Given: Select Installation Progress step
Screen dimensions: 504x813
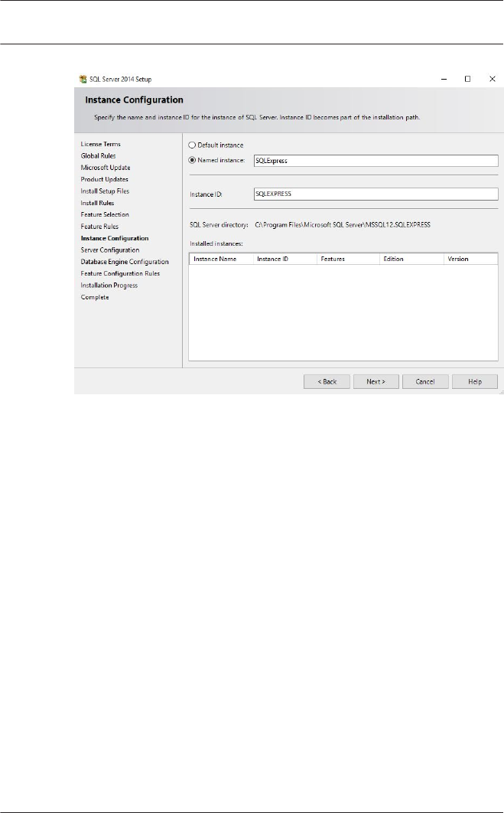Looking at the screenshot, I should pyautogui.click(x=109, y=286).
